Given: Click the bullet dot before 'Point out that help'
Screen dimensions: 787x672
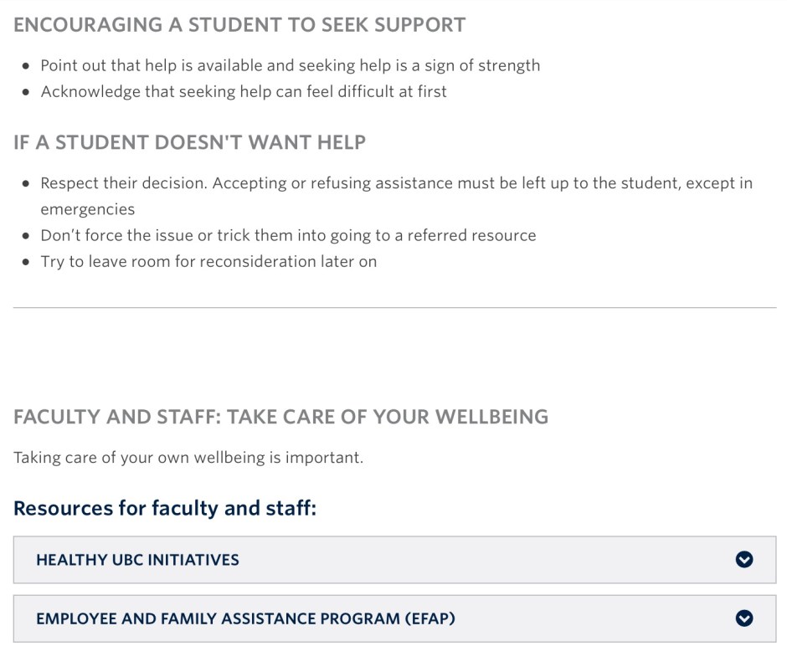Looking at the screenshot, I should [x=25, y=65].
